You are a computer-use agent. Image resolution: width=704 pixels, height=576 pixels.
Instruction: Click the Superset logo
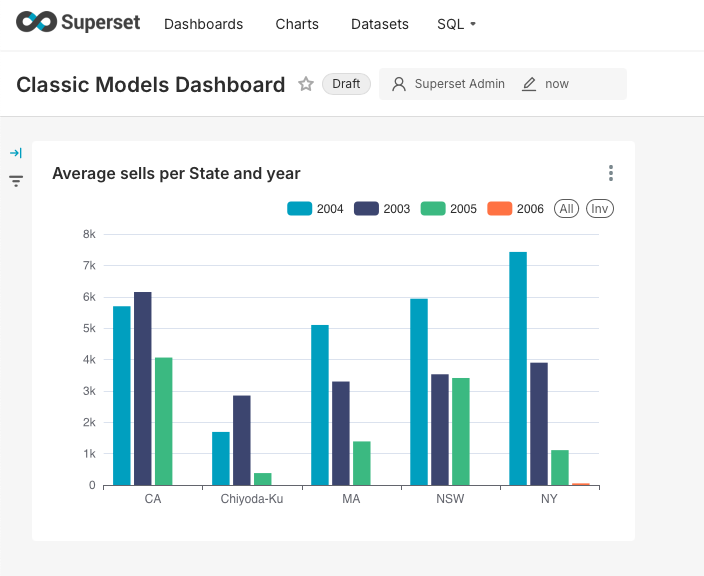pos(78,23)
